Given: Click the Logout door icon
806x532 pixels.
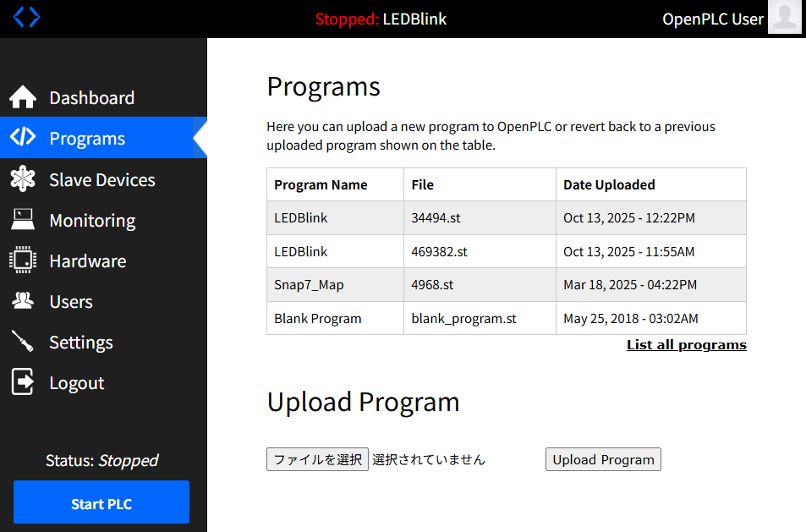Looking at the screenshot, I should tap(23, 382).
